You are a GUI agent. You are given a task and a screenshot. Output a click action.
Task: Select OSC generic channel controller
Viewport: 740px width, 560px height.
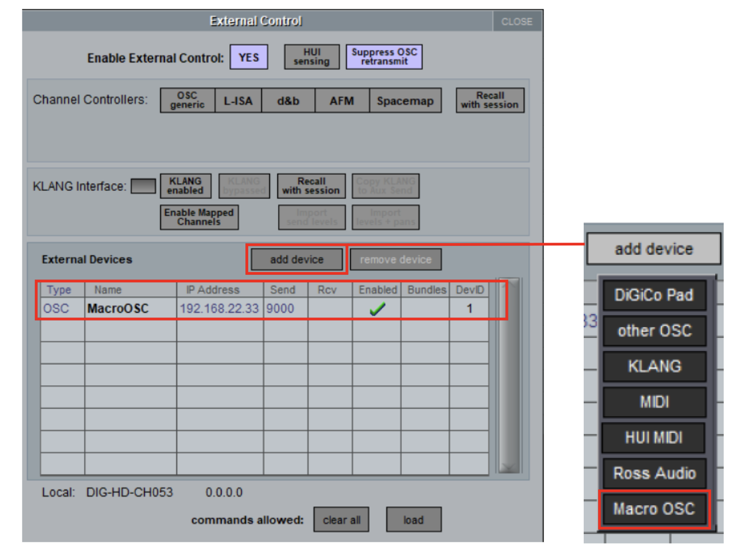point(187,100)
